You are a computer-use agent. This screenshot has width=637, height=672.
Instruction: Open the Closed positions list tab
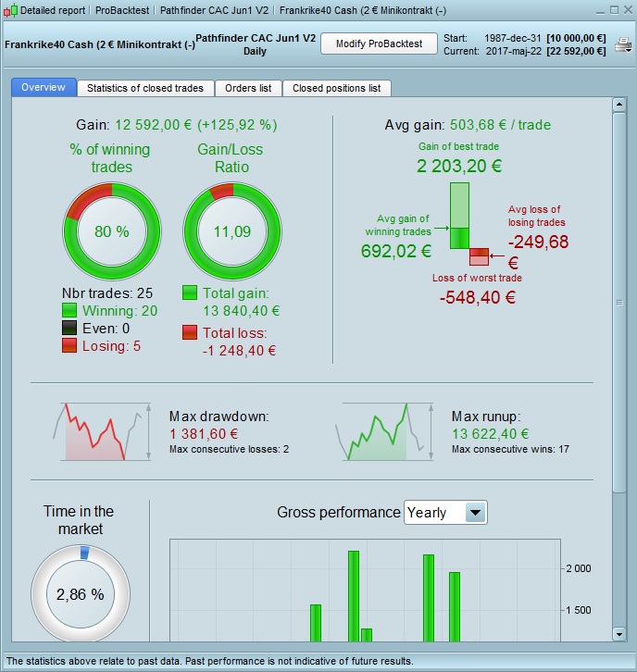(336, 88)
